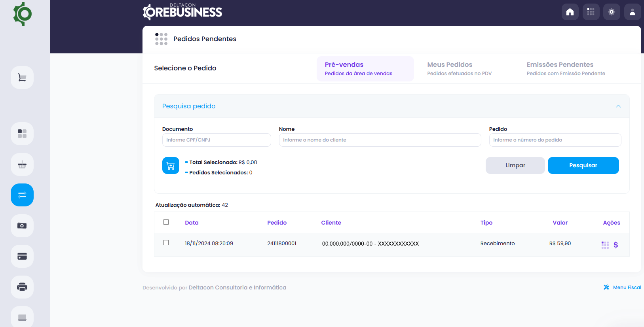Open the Menu Fiscal link
Screen dimensions: 644x327
(627, 287)
